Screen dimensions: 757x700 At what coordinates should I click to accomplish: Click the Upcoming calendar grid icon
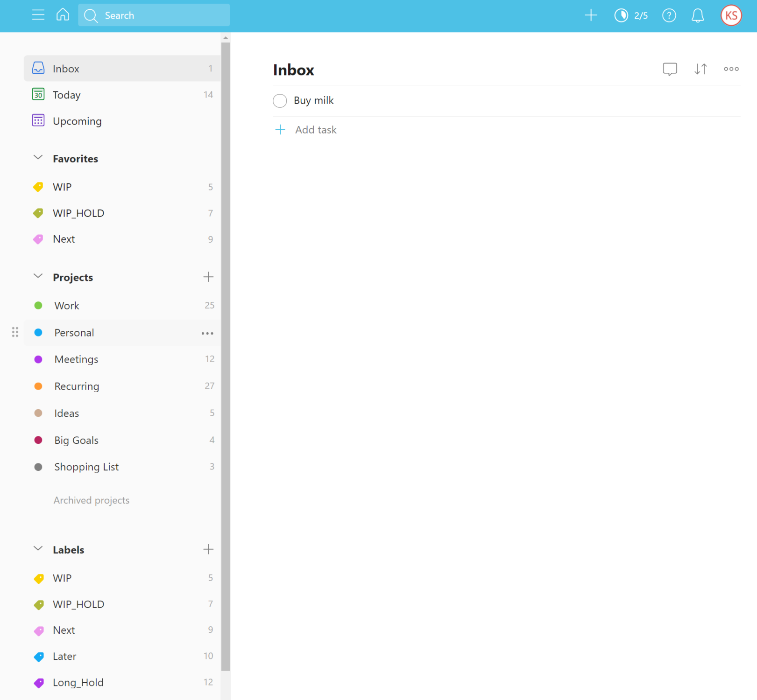tap(38, 120)
